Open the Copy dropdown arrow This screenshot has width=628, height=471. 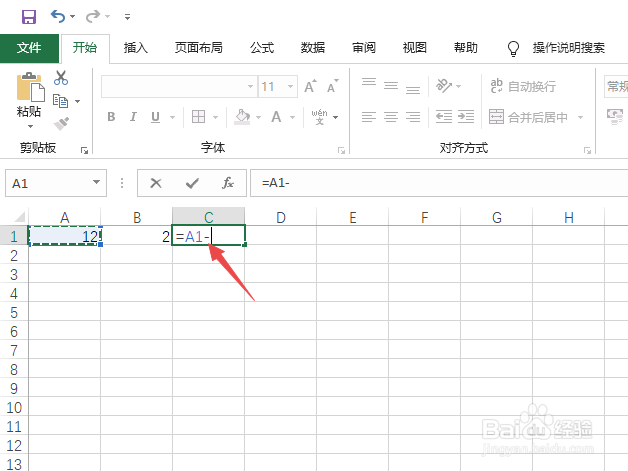78,101
